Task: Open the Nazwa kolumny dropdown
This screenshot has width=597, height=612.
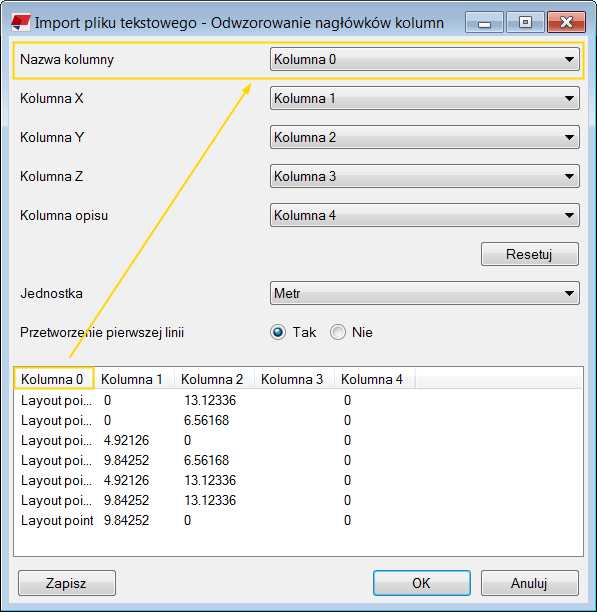Action: tap(425, 59)
